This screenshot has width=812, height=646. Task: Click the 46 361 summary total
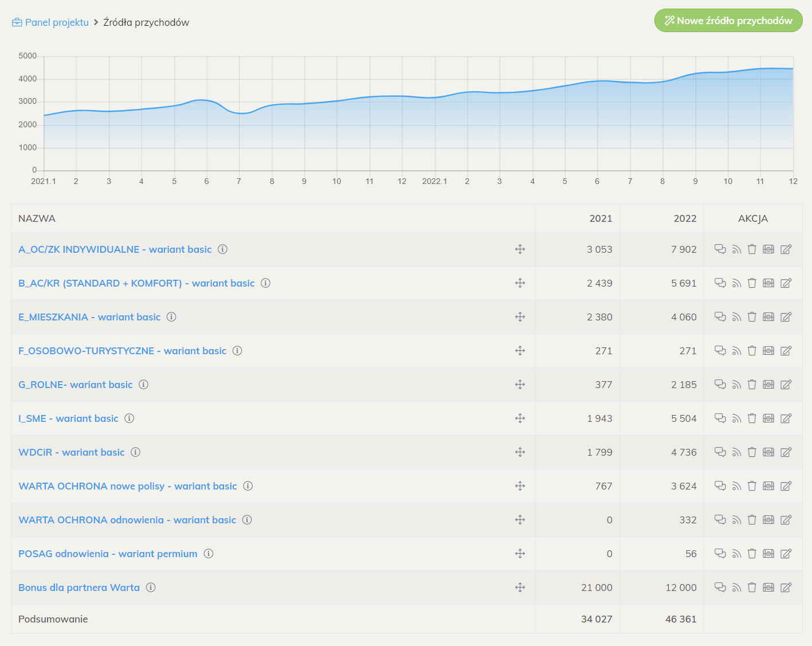click(x=681, y=619)
